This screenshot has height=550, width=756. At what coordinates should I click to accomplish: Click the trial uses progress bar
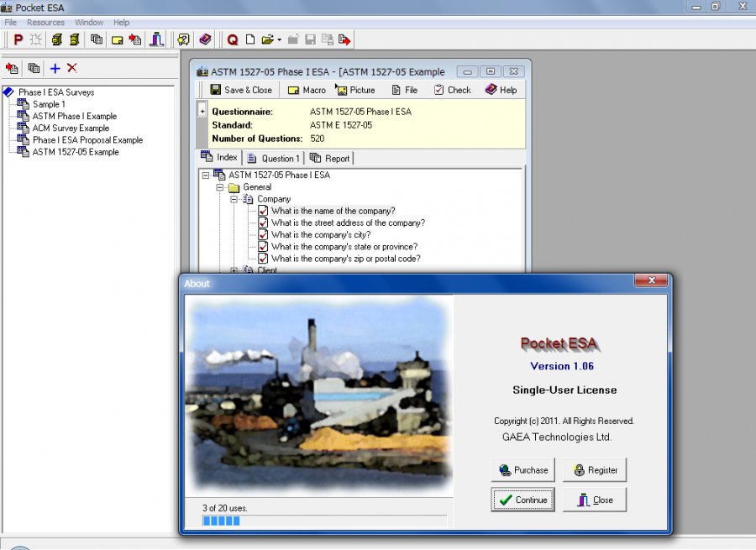point(324,521)
